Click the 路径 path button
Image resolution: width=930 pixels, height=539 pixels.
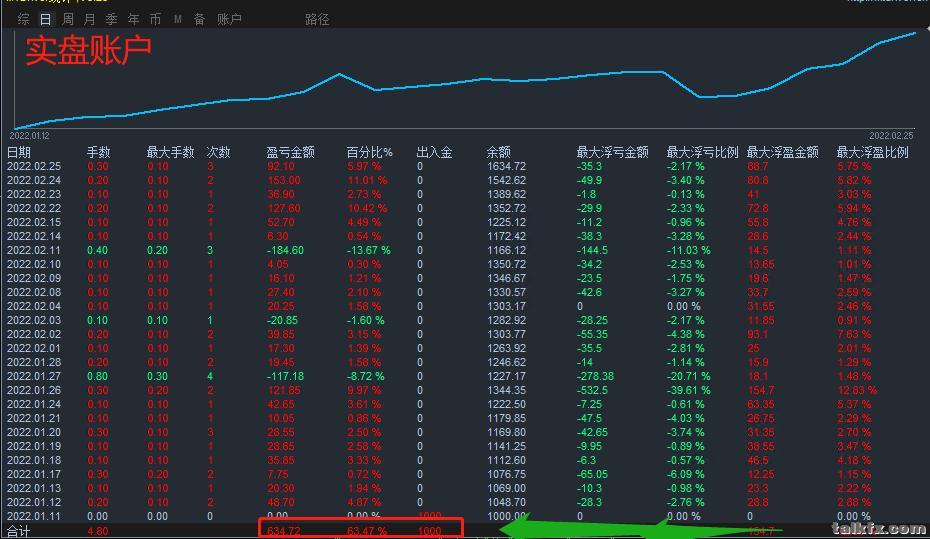(x=317, y=19)
